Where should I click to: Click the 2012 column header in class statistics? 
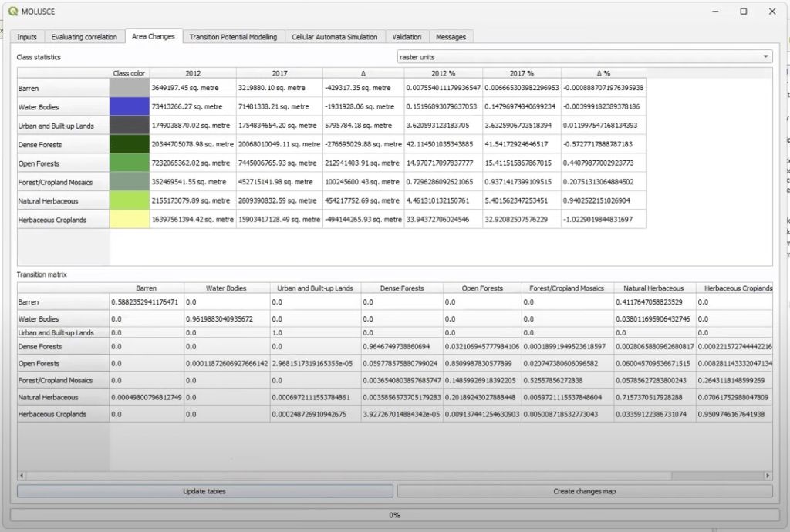click(x=193, y=73)
